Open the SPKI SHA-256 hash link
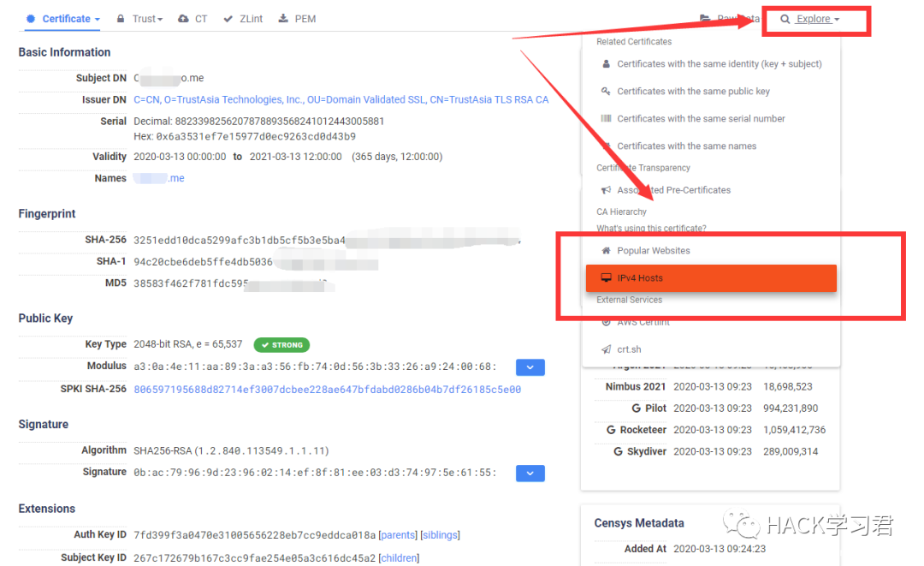The image size is (924, 566). [327, 390]
